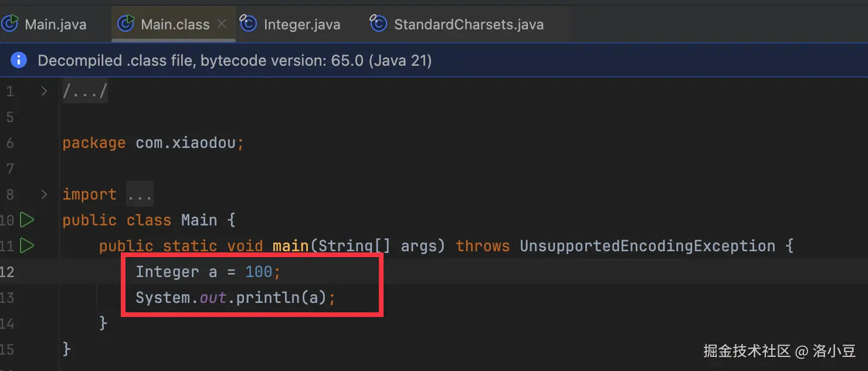Click the Main.class tab file icon
The image size is (868, 371).
click(126, 24)
